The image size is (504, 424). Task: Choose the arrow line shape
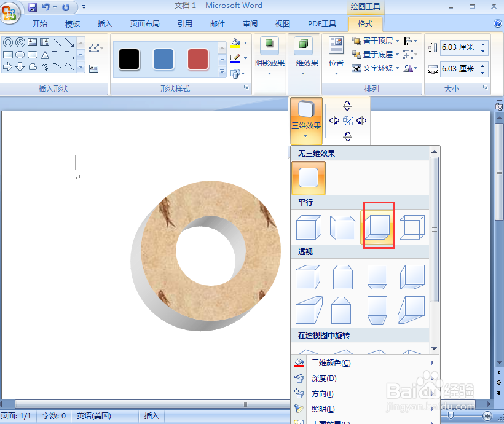69,42
